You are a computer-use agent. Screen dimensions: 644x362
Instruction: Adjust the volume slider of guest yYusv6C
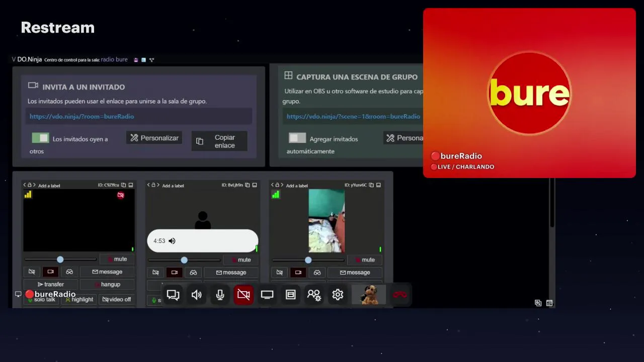coord(308,260)
